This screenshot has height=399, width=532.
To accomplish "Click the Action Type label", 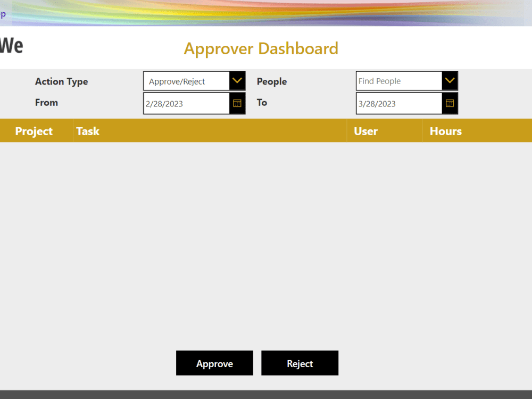I will tap(61, 81).
